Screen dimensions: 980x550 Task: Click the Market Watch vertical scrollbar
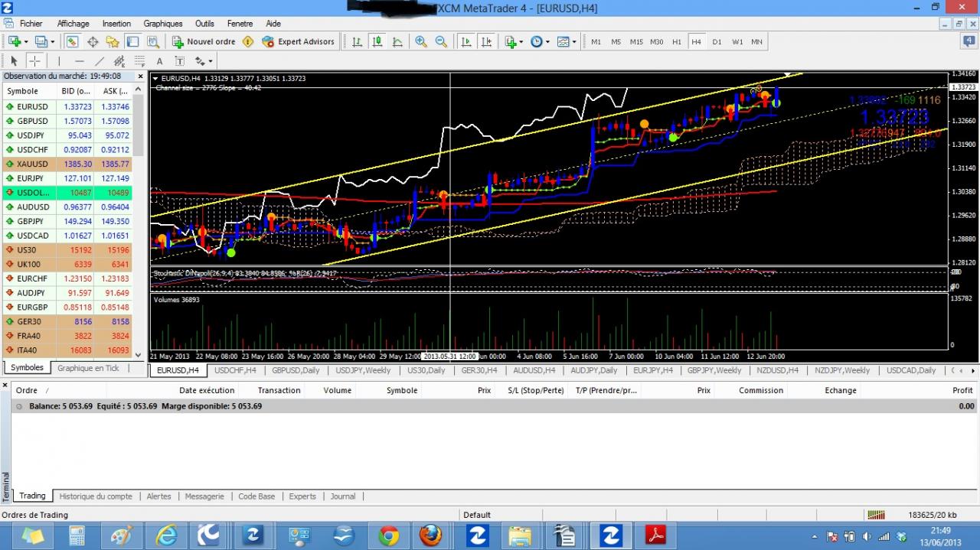pos(139,222)
